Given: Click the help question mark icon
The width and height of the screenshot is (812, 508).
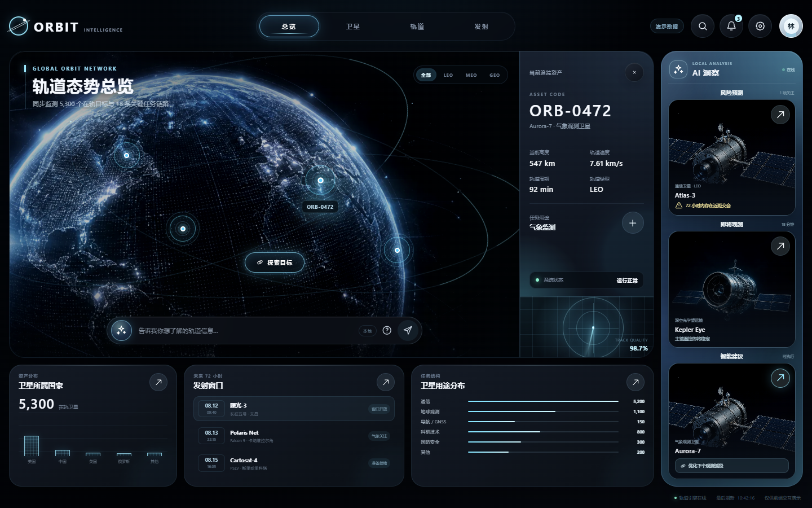Looking at the screenshot, I should click(x=387, y=331).
